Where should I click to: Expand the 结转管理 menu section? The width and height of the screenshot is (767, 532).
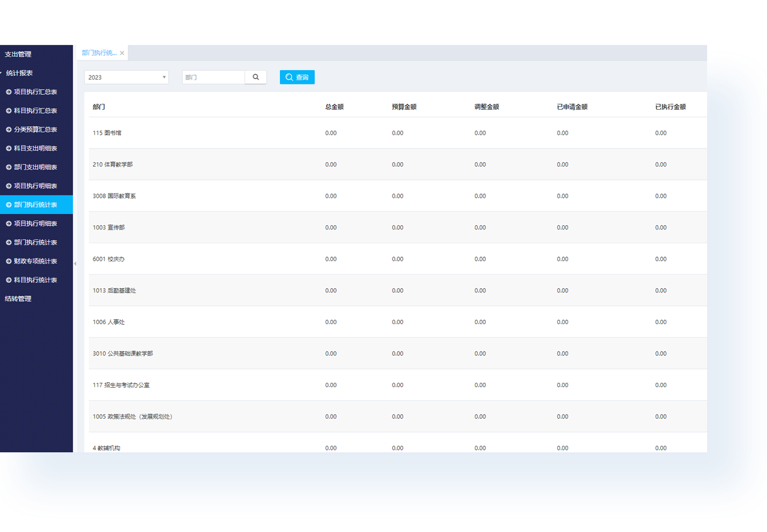18,299
